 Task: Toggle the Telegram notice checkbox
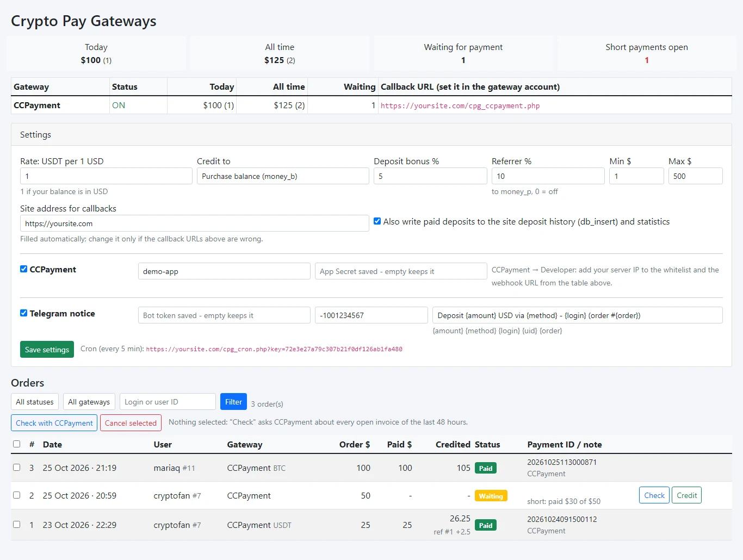[x=24, y=313]
